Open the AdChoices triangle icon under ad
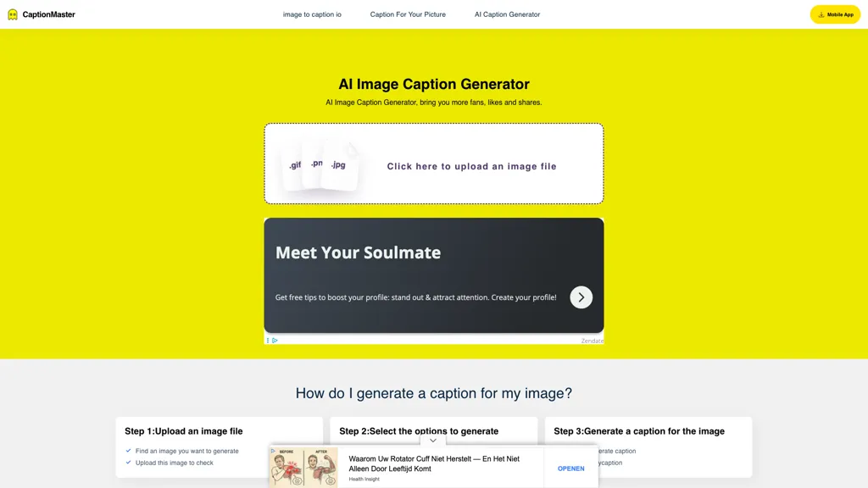 pyautogui.click(x=275, y=341)
